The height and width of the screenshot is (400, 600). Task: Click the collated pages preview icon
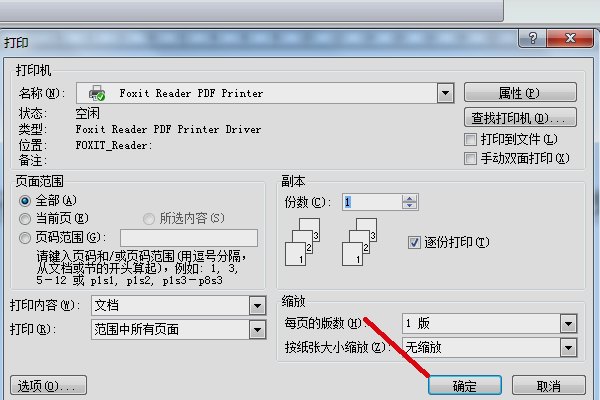[302, 242]
